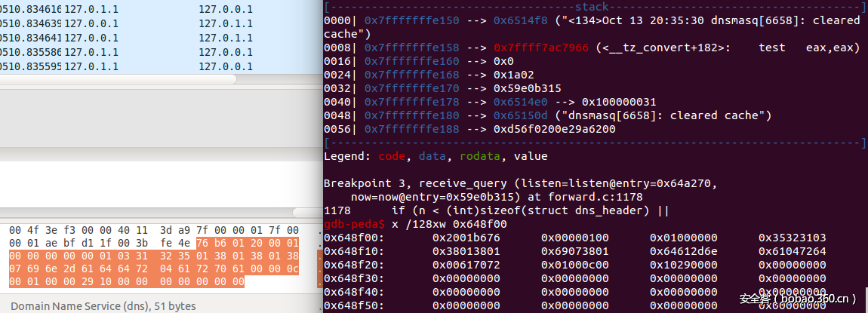Click memory word 0x69073801
868x313 pixels.
pos(575,251)
